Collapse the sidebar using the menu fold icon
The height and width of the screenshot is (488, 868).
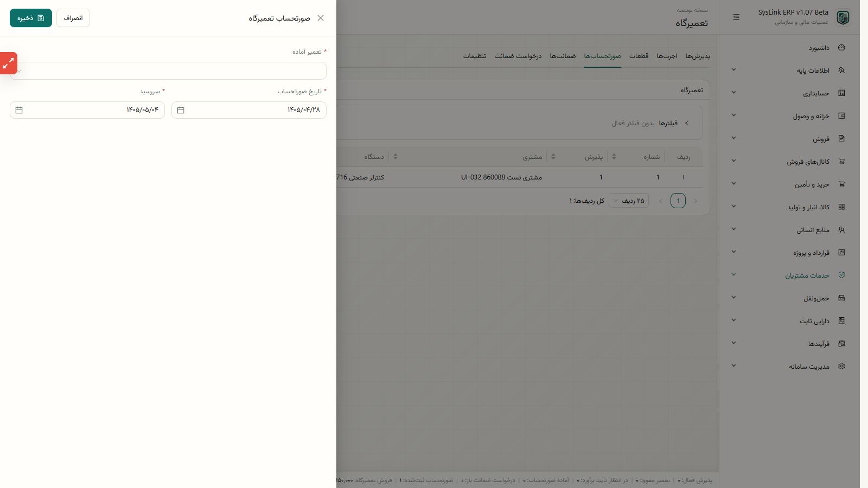pos(736,17)
